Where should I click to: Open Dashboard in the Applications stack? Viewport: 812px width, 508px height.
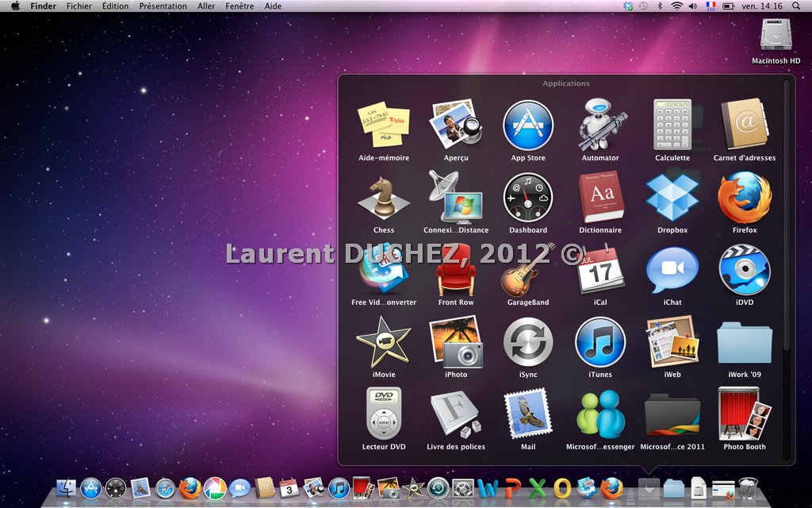(528, 198)
